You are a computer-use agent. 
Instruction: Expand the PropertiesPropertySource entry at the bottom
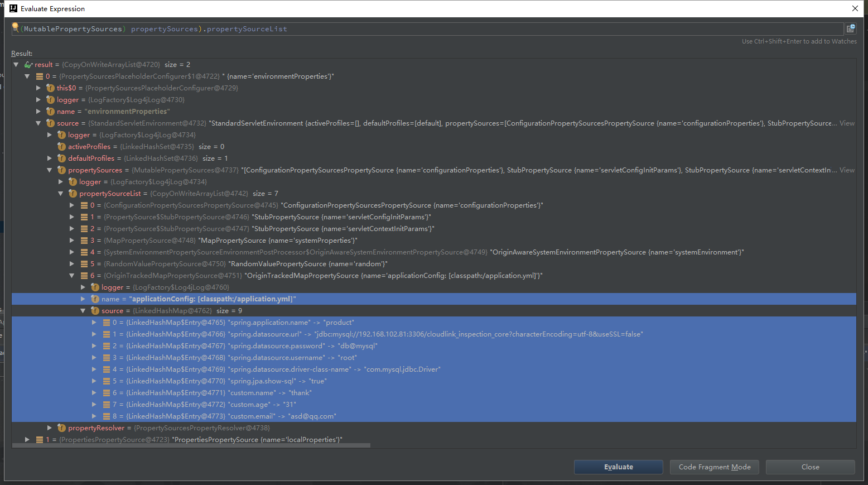(x=27, y=439)
